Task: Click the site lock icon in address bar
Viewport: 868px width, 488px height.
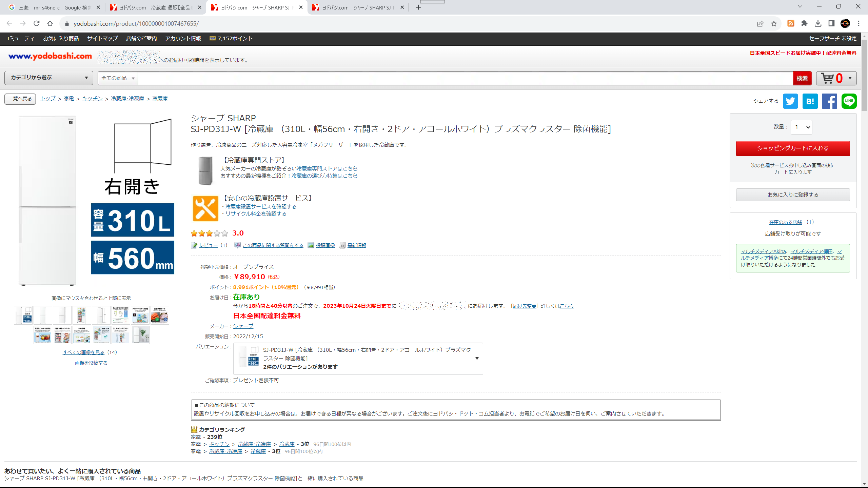Action: [67, 23]
